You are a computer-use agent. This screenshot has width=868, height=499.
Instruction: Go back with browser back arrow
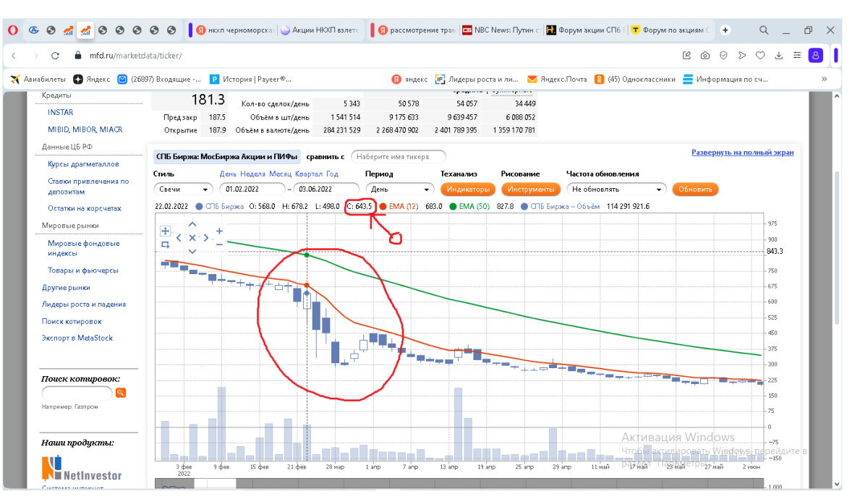tap(15, 55)
